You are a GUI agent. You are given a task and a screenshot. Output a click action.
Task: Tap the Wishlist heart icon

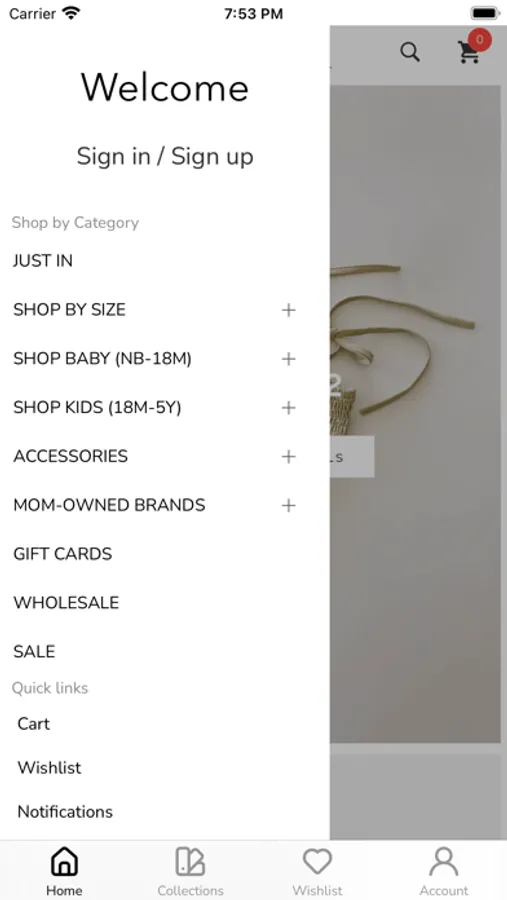(x=318, y=862)
